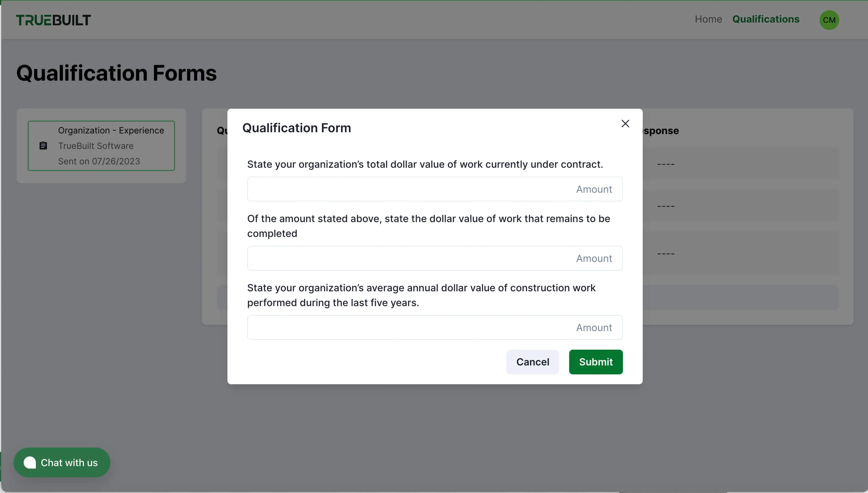Click the total work under contract amount field
Screen dimensions: 868x493
click(434, 189)
